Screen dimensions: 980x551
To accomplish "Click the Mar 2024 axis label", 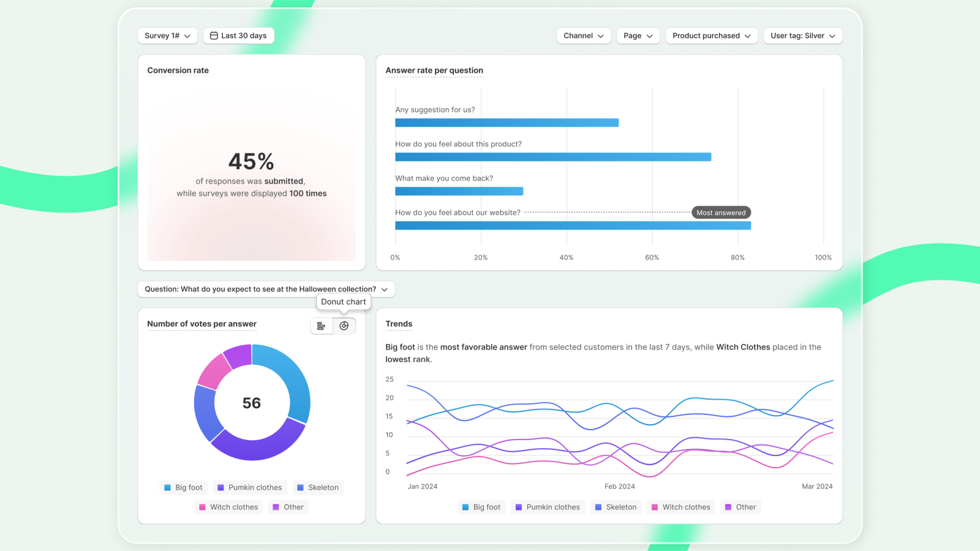I will [817, 487].
